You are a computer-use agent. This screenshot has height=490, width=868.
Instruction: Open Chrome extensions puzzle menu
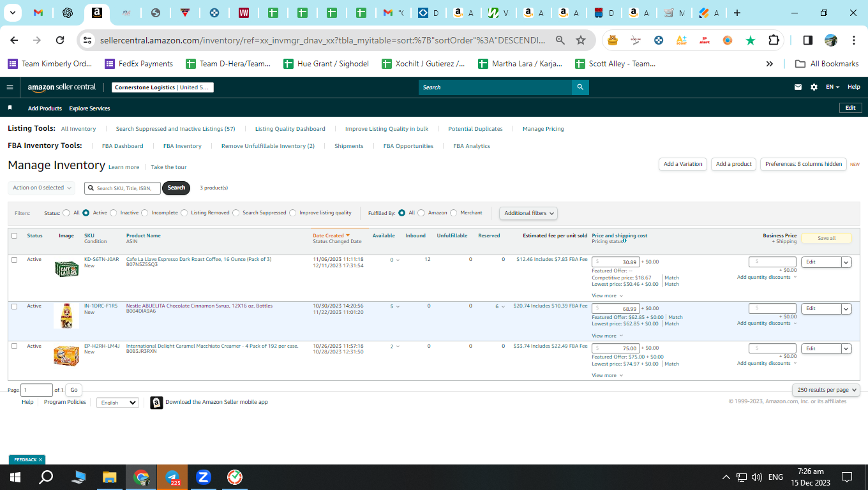coord(774,40)
